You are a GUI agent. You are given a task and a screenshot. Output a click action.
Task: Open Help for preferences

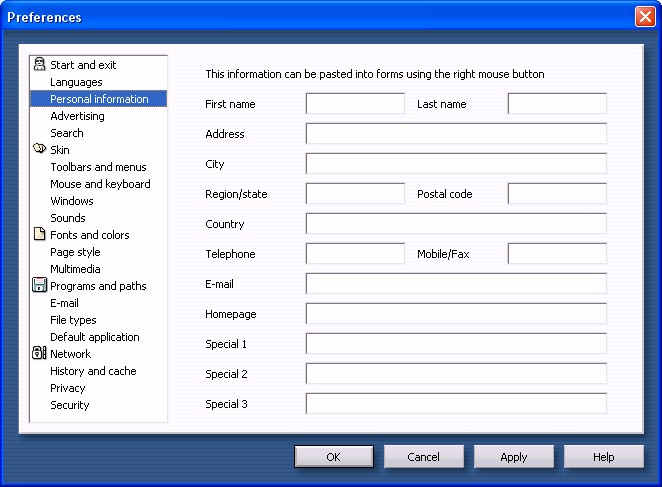pyautogui.click(x=604, y=457)
